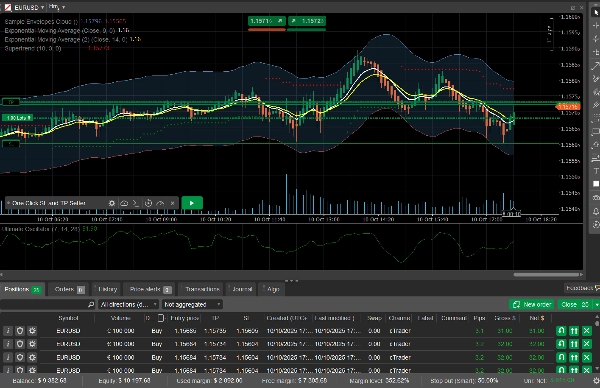
Task: Open the price alert bell tool
Action: 595,211
